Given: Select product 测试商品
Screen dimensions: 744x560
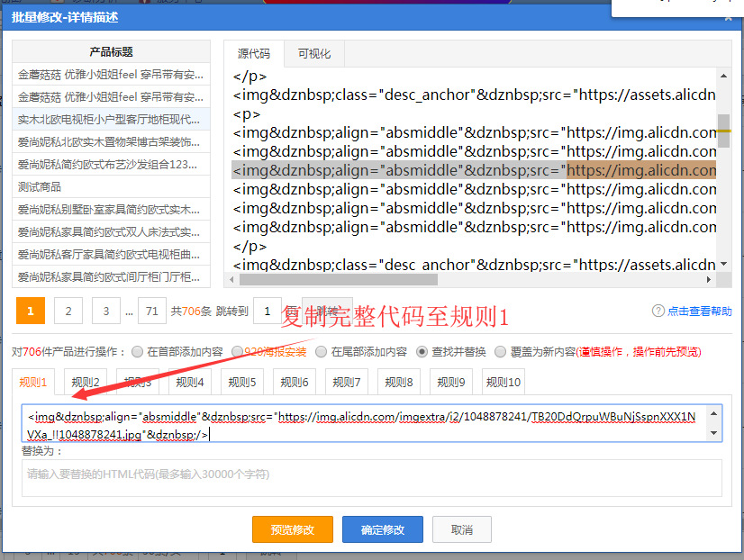Looking at the screenshot, I should [111, 187].
